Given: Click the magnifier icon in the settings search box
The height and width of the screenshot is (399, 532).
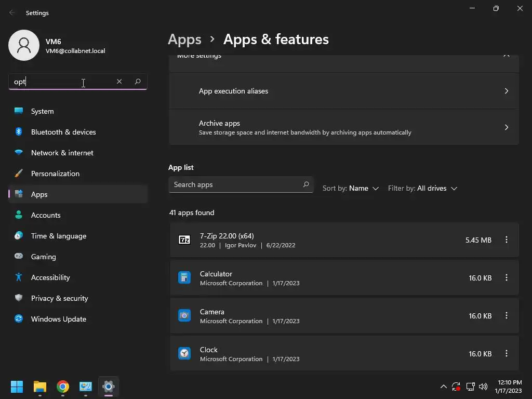Looking at the screenshot, I should pyautogui.click(x=138, y=82).
